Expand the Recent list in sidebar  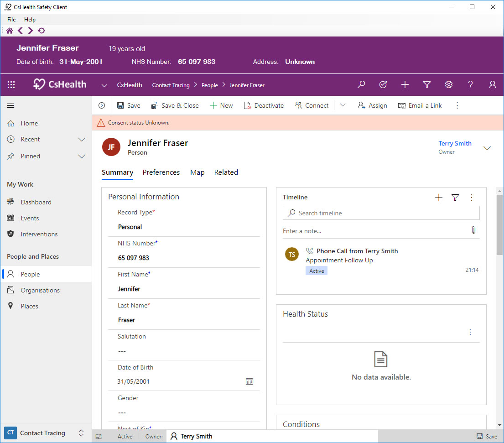82,140
